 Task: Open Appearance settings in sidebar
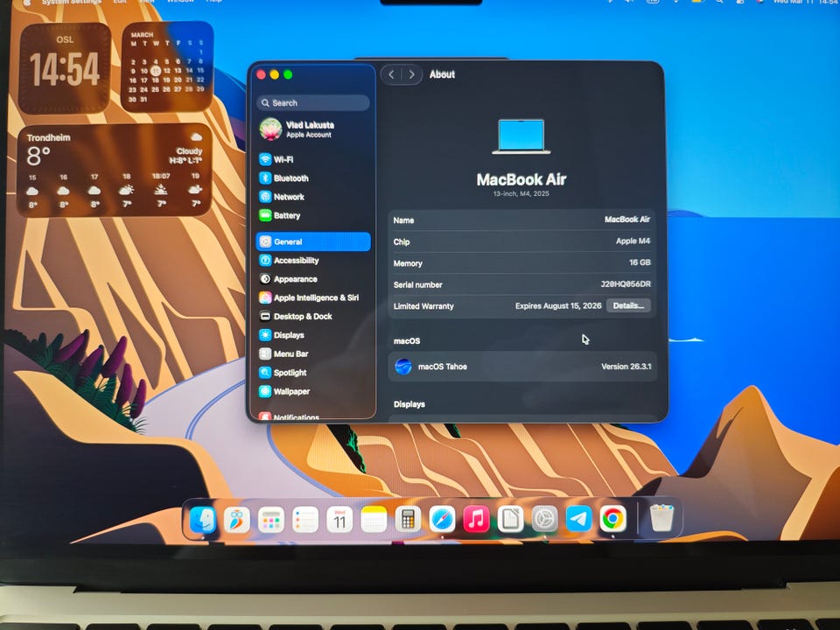[313, 279]
